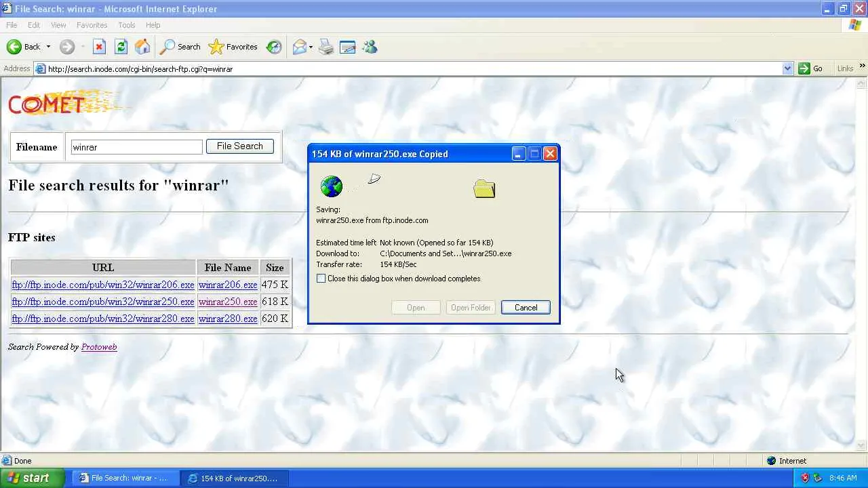Print the page using the printer icon
This screenshot has width=868, height=488.
click(x=326, y=47)
